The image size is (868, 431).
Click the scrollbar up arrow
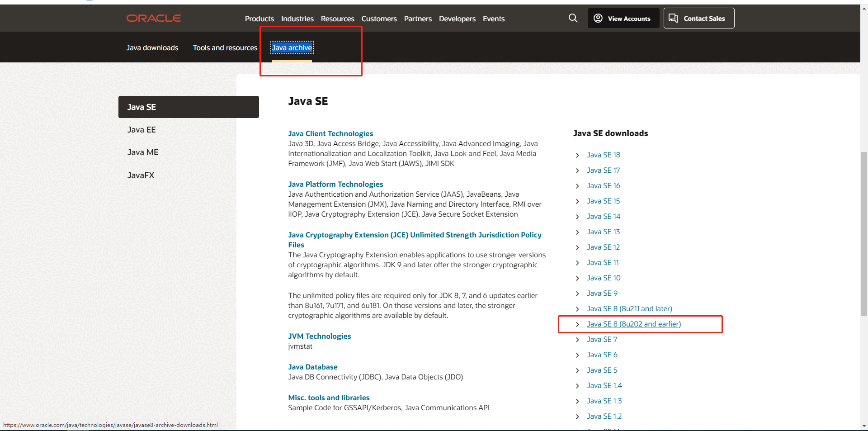(x=864, y=8)
